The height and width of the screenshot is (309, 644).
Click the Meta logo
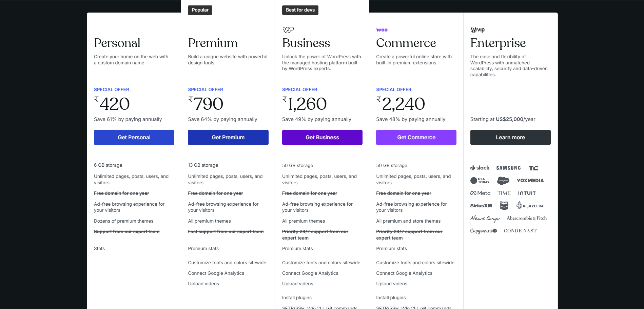click(480, 193)
